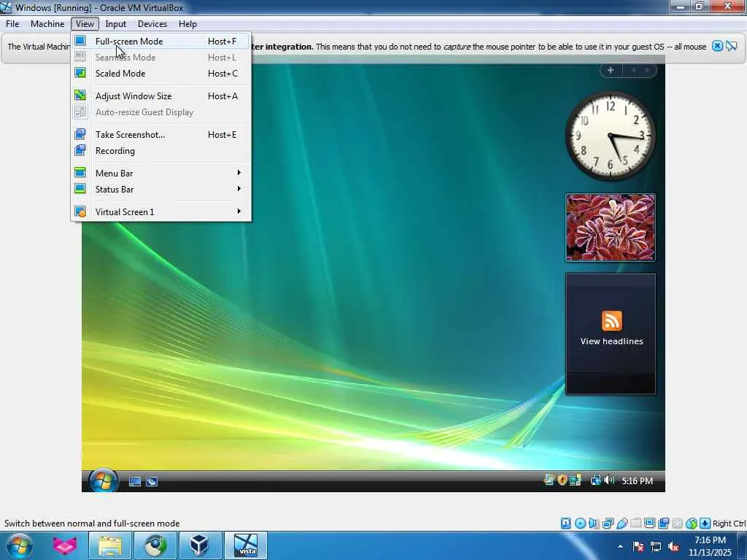The image size is (747, 560).
Task: Click the browser globe icon on host taskbar
Action: click(155, 545)
